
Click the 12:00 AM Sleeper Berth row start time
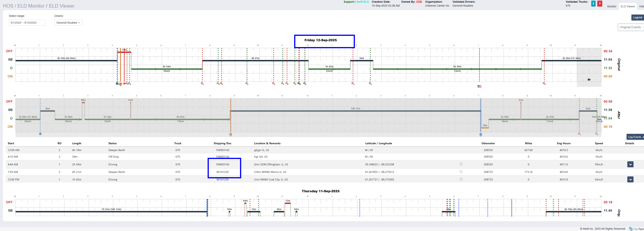coord(14,150)
